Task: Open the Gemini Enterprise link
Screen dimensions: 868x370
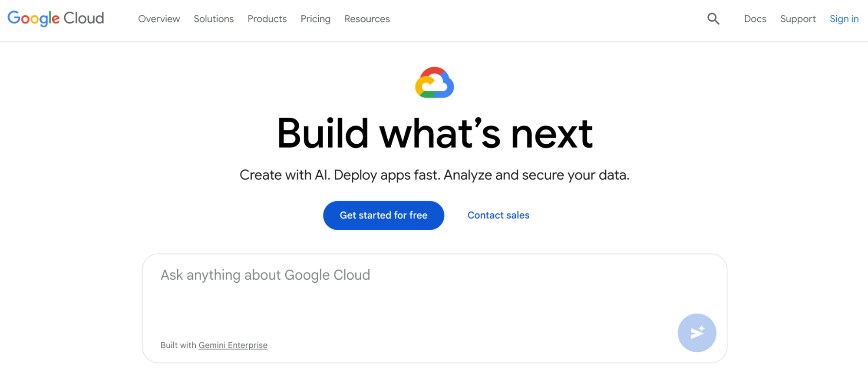Action: coord(233,345)
